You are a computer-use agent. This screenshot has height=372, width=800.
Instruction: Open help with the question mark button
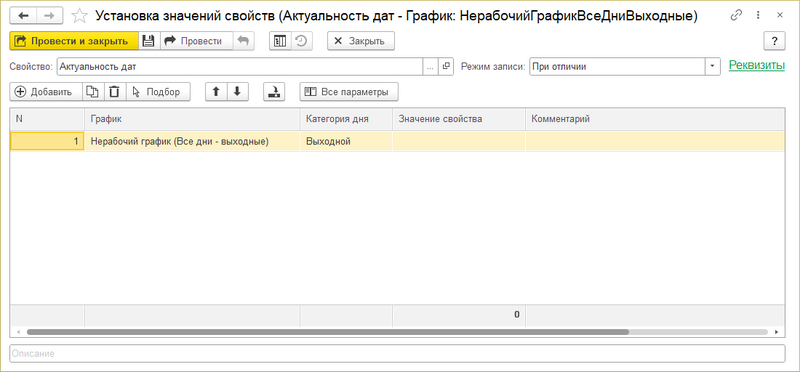coord(774,41)
